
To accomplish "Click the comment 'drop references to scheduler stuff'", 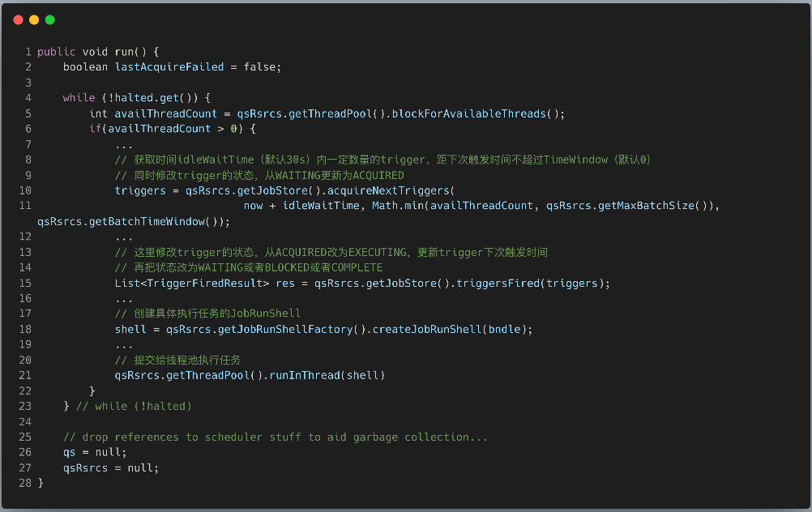I will click(x=191, y=437).
